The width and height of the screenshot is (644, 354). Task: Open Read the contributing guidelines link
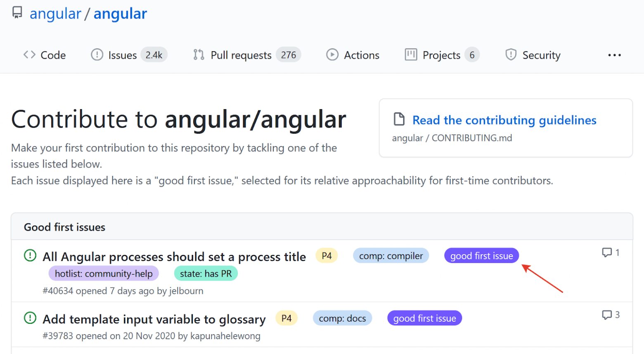click(x=504, y=120)
